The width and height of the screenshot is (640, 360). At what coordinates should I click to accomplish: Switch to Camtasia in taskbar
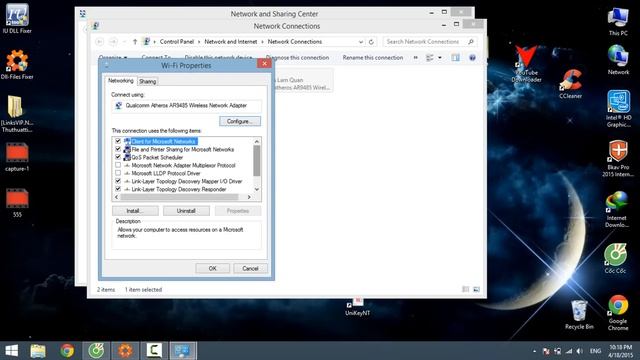click(x=154, y=351)
